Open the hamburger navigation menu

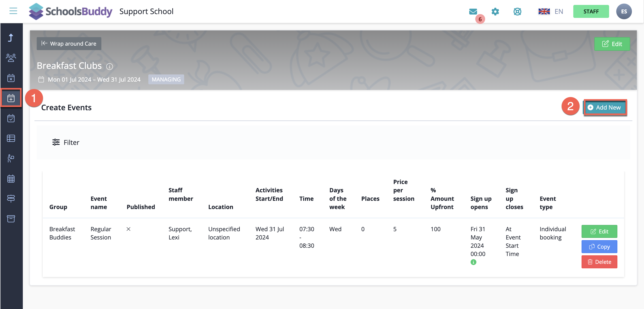tap(13, 11)
